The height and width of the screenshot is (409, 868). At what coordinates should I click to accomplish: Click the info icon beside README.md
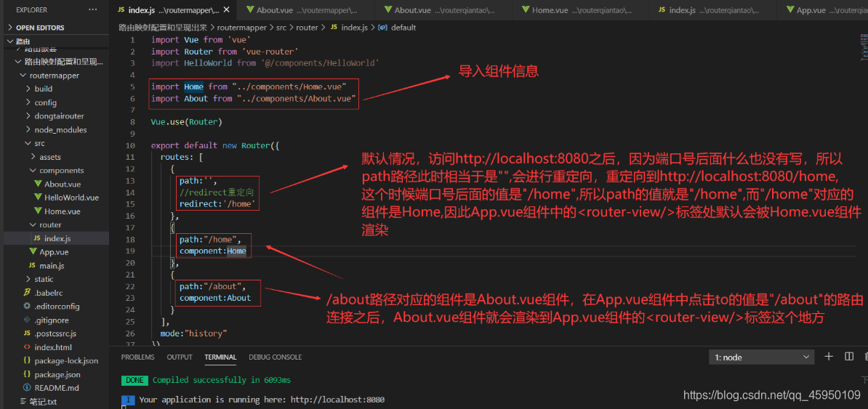click(x=27, y=388)
